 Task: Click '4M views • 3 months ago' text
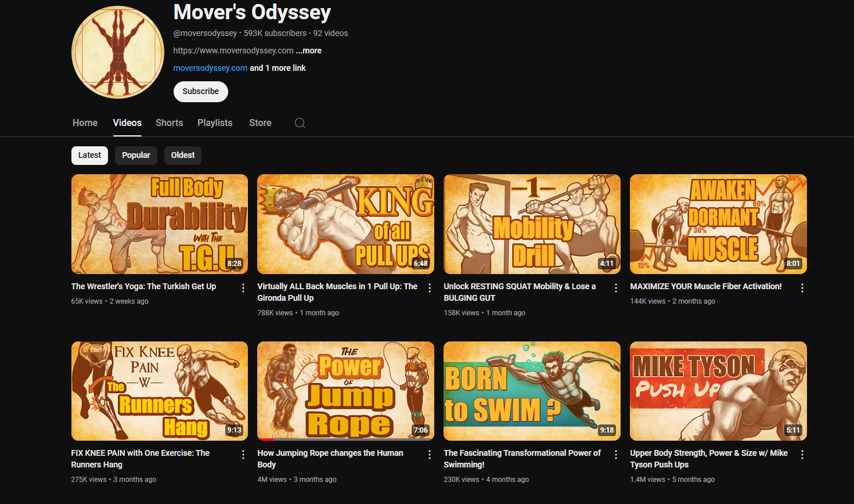pos(297,480)
